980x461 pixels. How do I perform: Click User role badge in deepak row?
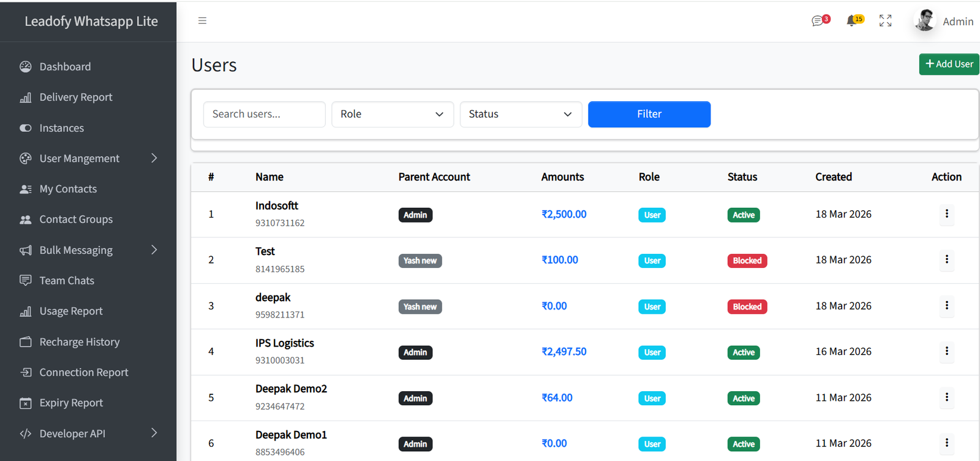[x=652, y=307]
